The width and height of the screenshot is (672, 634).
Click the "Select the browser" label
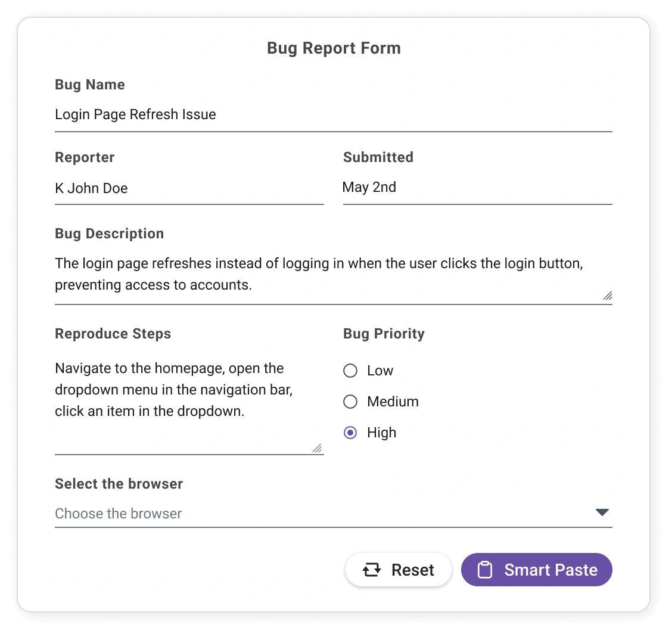point(119,484)
